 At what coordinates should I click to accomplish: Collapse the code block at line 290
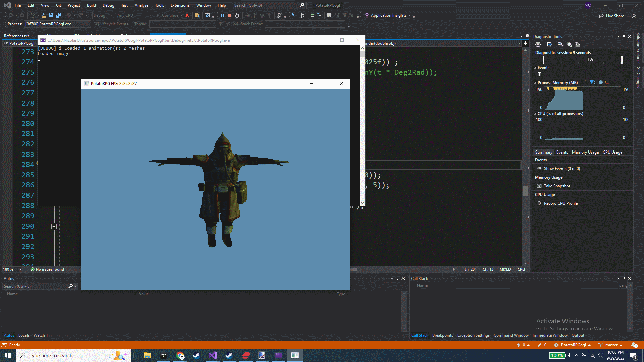pos(54,227)
